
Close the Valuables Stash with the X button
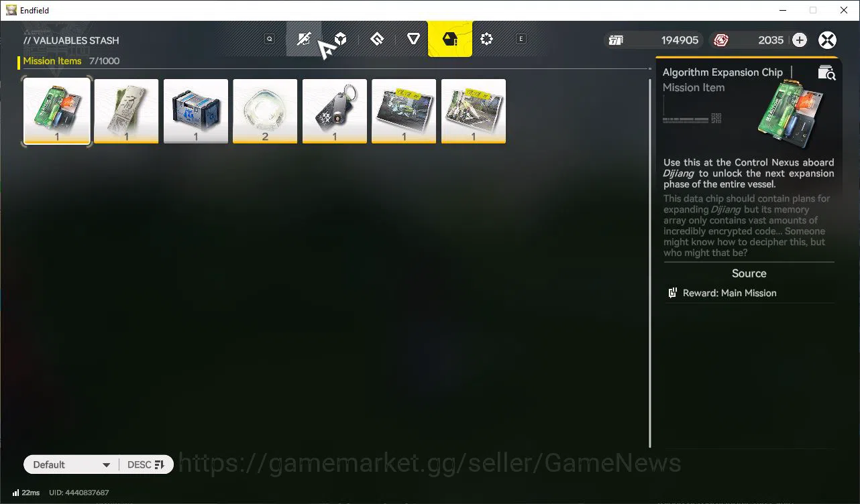pos(828,40)
